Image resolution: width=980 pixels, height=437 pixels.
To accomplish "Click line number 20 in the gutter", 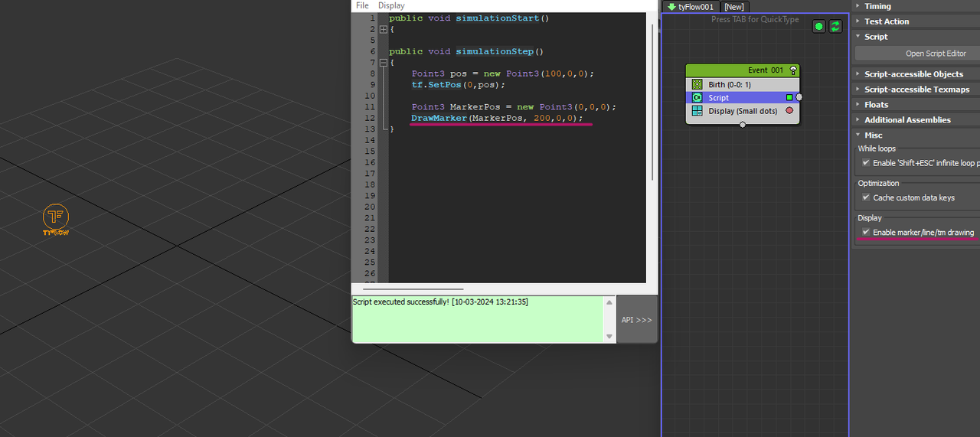I will point(371,207).
